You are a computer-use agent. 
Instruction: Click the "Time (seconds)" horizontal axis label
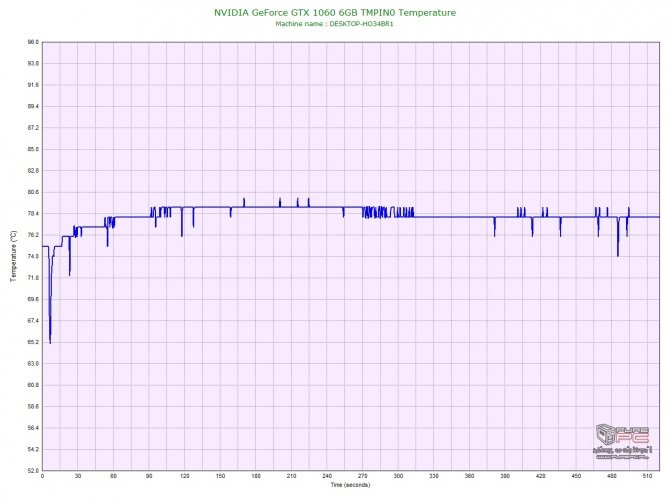(350, 485)
